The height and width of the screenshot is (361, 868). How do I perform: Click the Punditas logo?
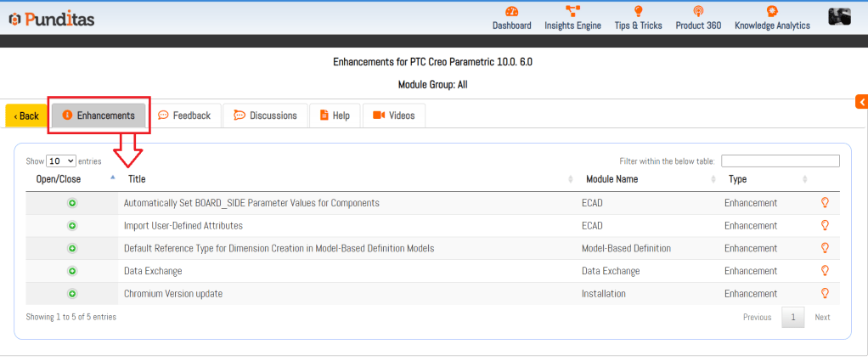pyautogui.click(x=52, y=19)
